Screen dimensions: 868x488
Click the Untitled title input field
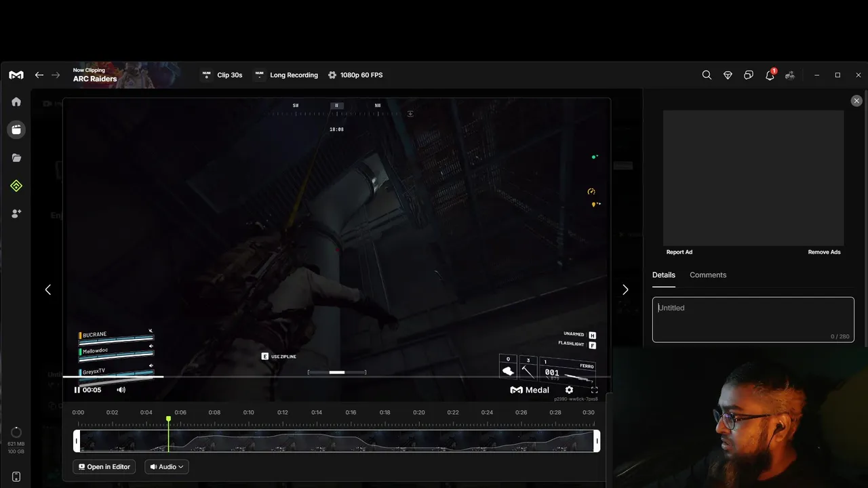tap(753, 319)
